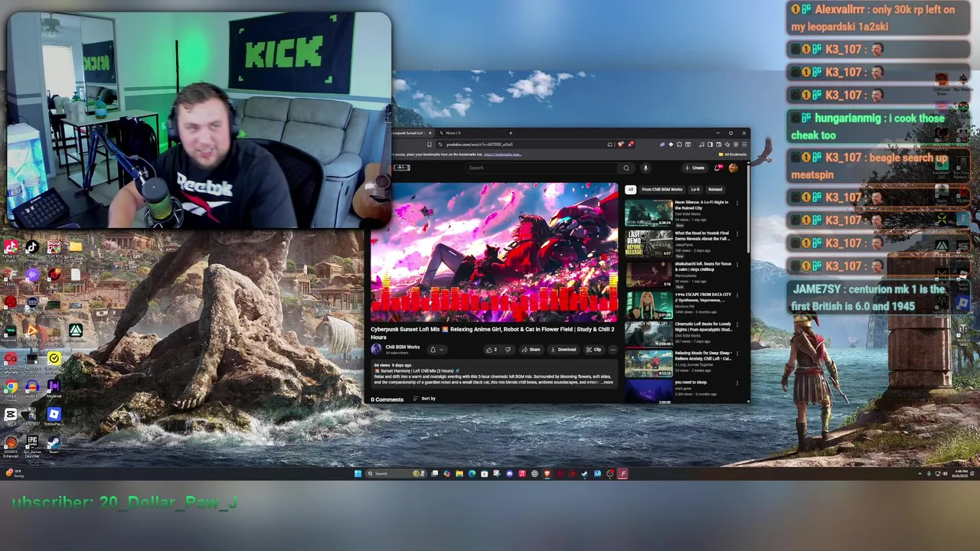This screenshot has height=551, width=980.
Task: Select the All filter chip
Action: 630,189
